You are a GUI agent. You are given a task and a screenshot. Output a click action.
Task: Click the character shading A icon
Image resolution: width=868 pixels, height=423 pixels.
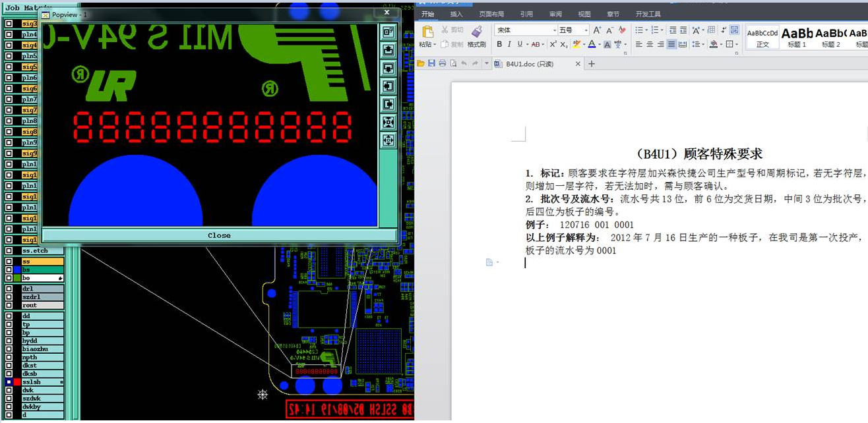pyautogui.click(x=607, y=44)
